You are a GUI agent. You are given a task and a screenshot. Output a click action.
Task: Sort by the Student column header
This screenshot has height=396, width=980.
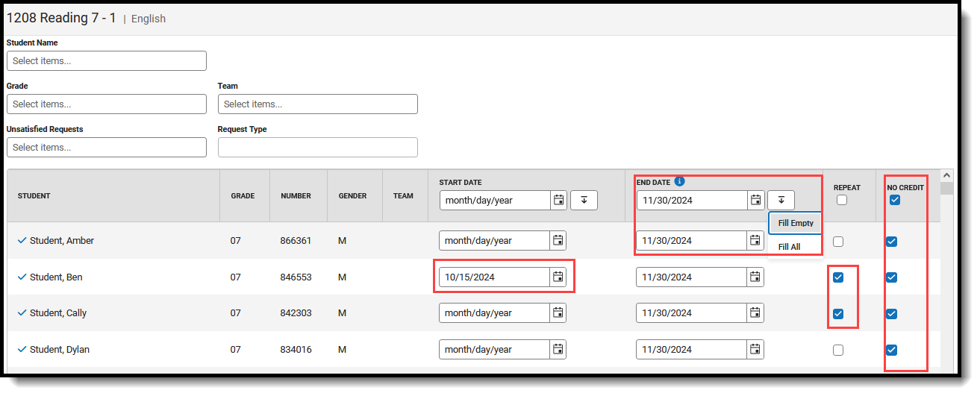coord(34,196)
